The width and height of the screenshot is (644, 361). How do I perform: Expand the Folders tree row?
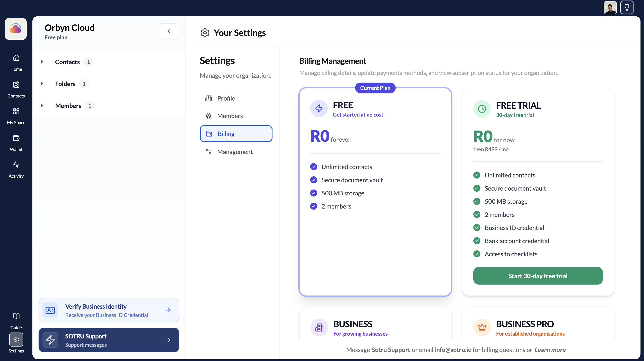tap(42, 84)
